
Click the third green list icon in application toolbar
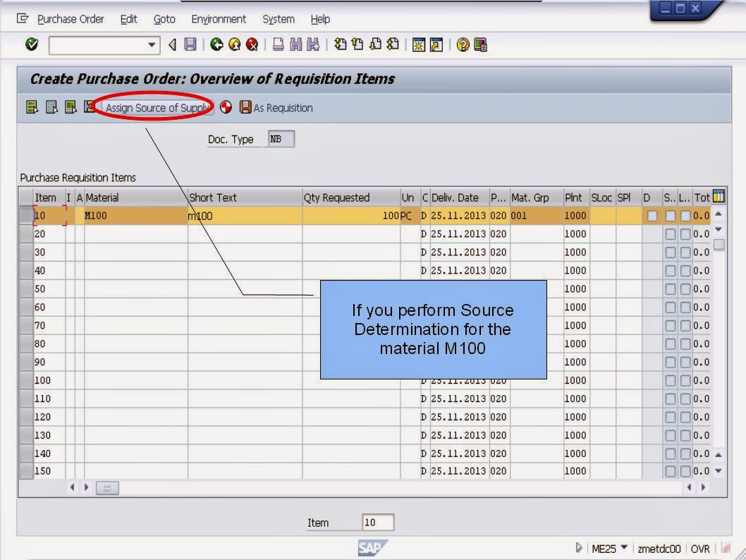coord(71,107)
